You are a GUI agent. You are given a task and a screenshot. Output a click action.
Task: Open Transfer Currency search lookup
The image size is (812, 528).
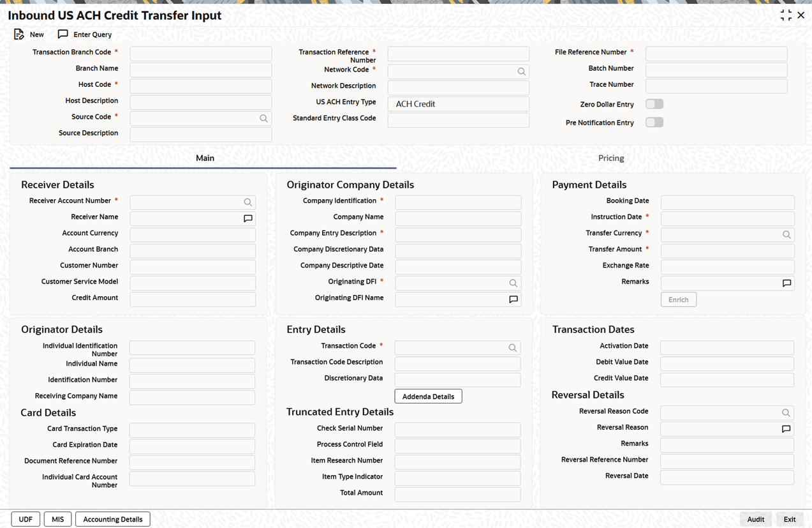pyautogui.click(x=786, y=235)
